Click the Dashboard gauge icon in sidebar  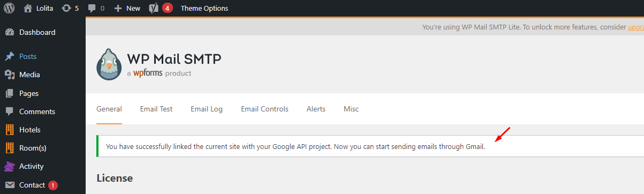10,32
